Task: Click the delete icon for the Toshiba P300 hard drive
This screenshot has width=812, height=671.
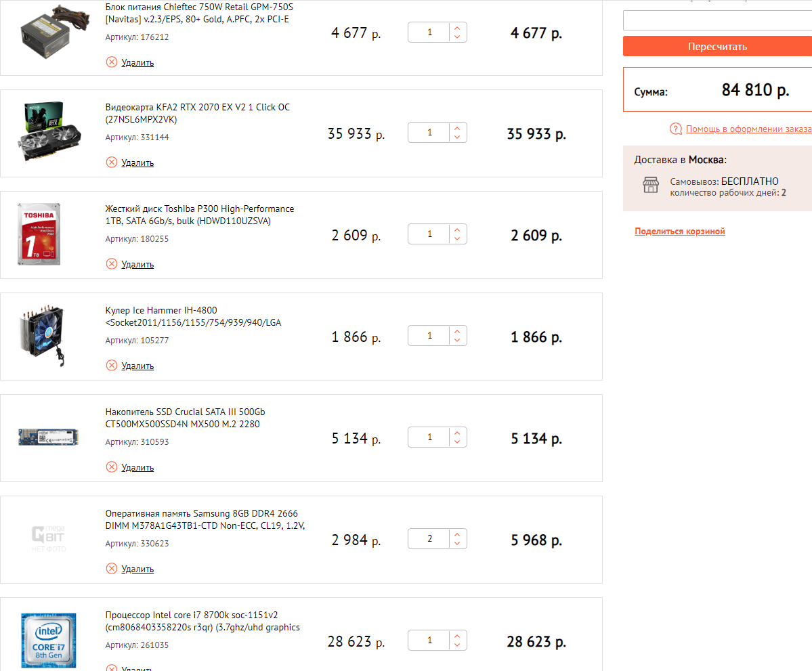Action: coord(112,264)
